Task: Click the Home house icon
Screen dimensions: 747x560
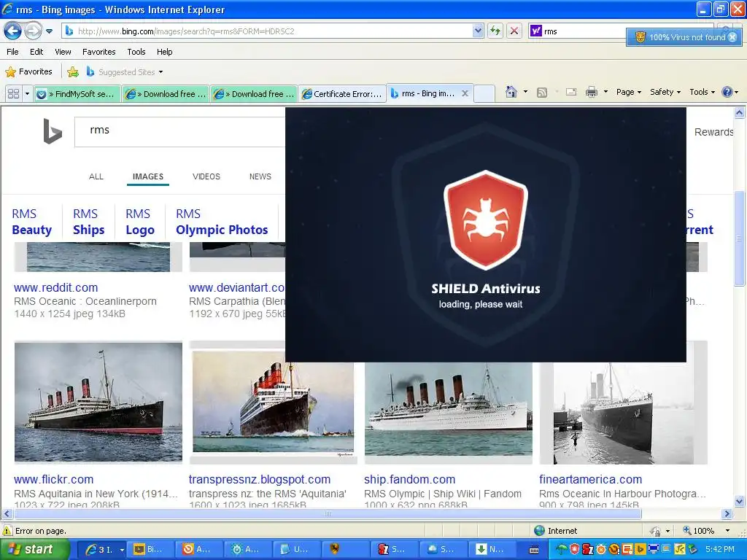Action: (511, 92)
